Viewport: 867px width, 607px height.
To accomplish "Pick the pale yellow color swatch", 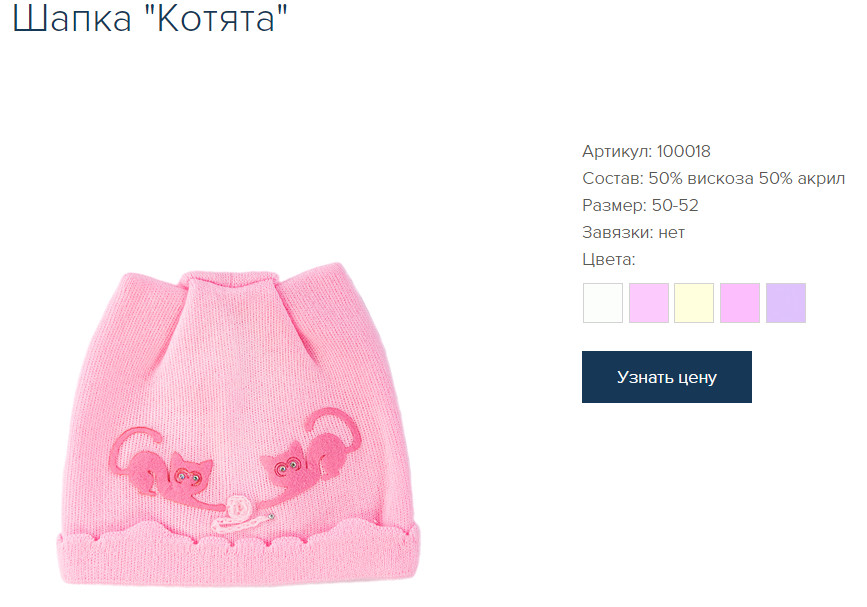I will coord(694,302).
